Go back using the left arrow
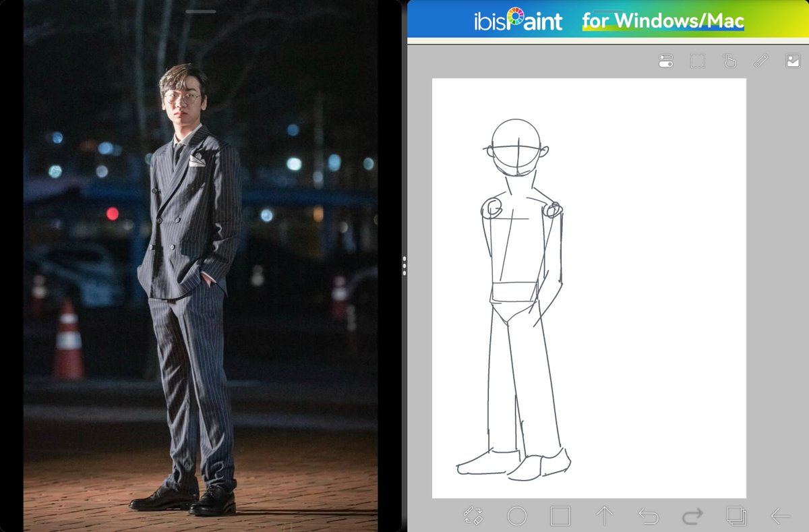The width and height of the screenshot is (809, 532). pyautogui.click(x=780, y=516)
